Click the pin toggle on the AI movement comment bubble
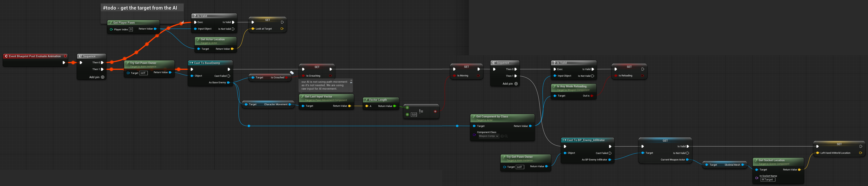Viewport: 868px width, 186px height. (x=351, y=81)
